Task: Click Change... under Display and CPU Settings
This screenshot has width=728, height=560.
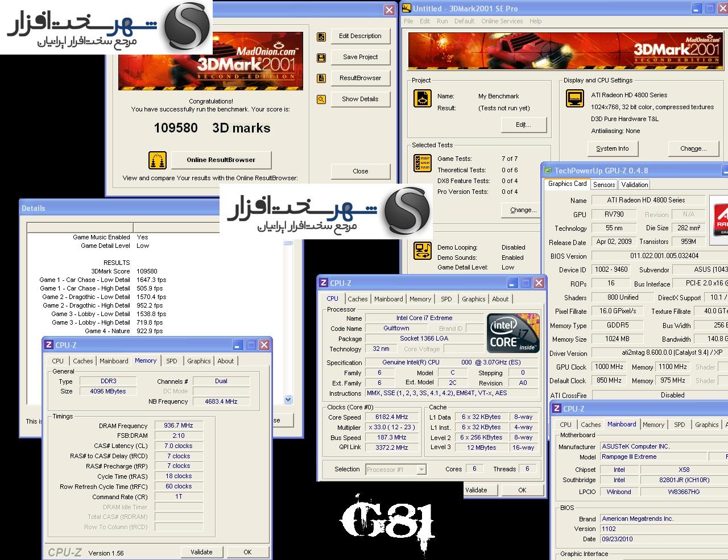Action: click(x=693, y=148)
